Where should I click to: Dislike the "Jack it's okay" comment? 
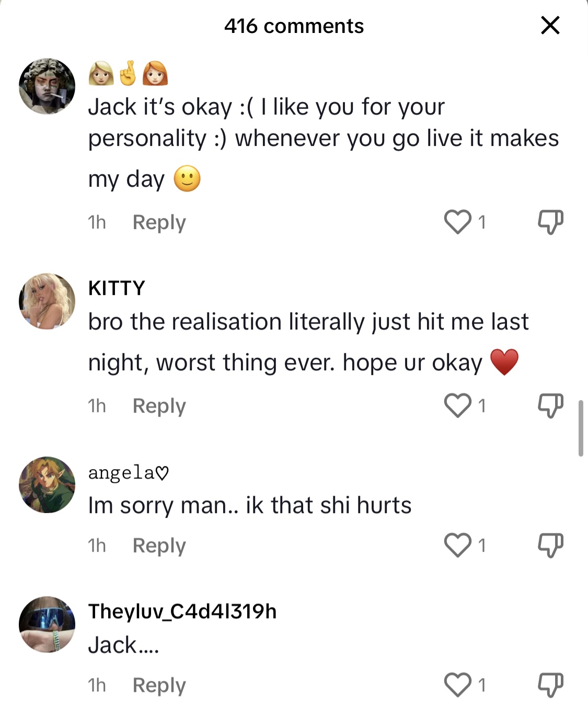click(x=550, y=222)
